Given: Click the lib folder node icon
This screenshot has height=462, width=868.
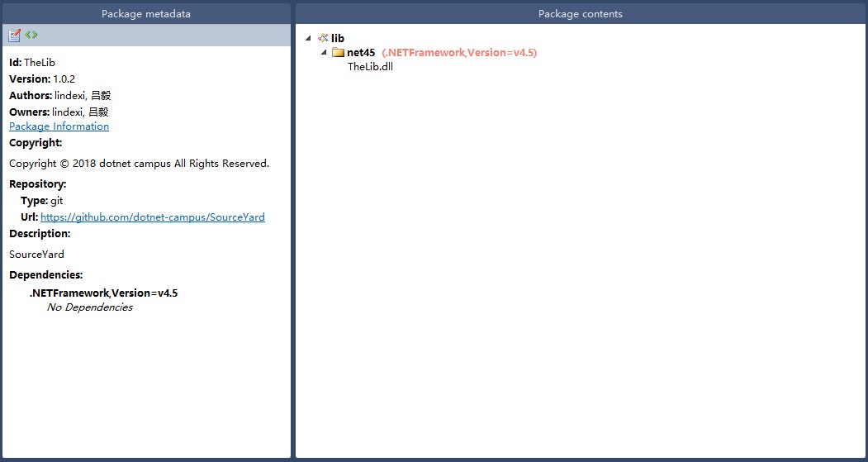Looking at the screenshot, I should 323,38.
